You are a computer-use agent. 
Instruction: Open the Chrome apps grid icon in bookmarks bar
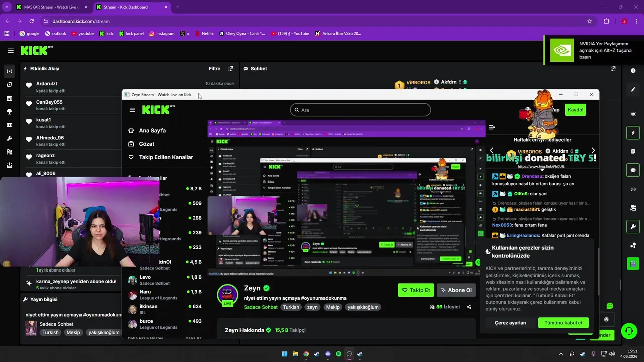(x=7, y=34)
